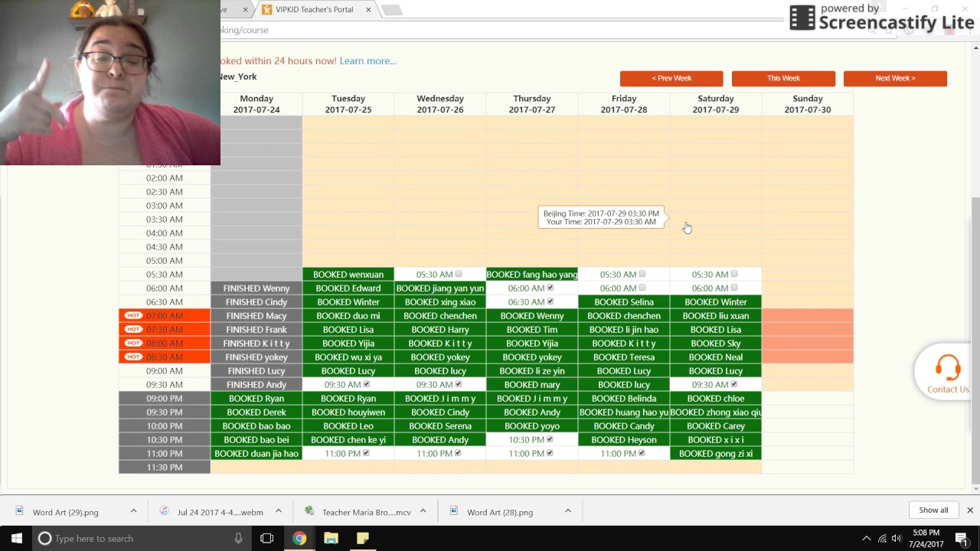Uncheck the Thursday 10:30 PM slot checkbox
Screen dimensions: 980x551
(550, 439)
